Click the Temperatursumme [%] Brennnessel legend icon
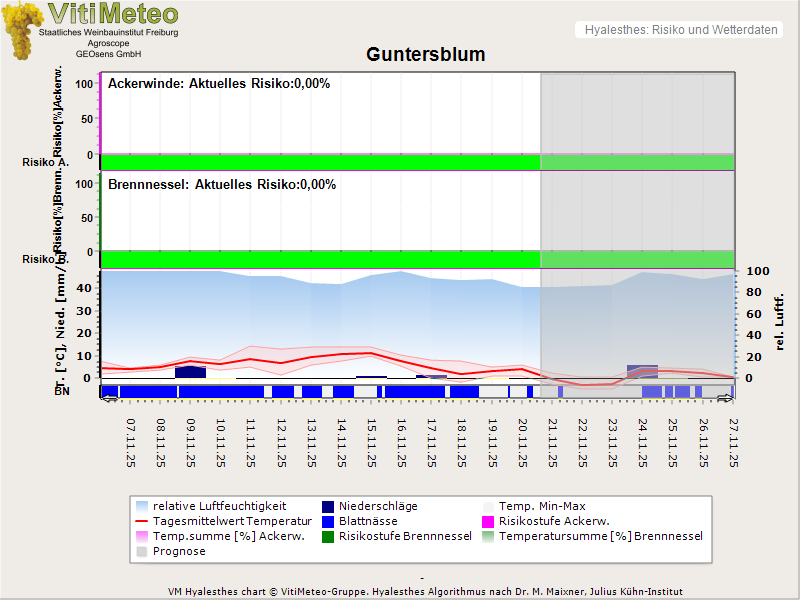 coord(489,536)
